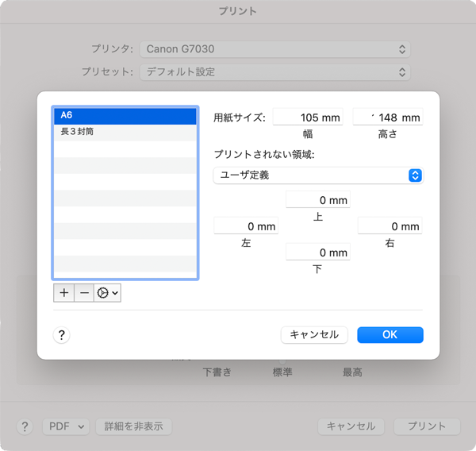This screenshot has height=451, width=476.
Task: Select the A6 paper size entry
Action: 125,116
